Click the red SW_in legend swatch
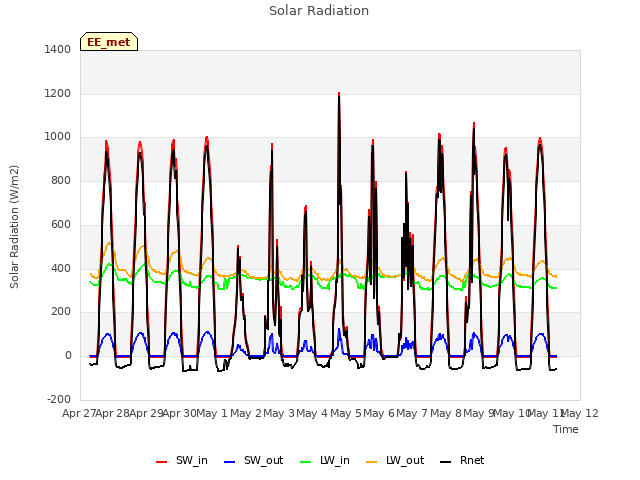 tap(162, 462)
